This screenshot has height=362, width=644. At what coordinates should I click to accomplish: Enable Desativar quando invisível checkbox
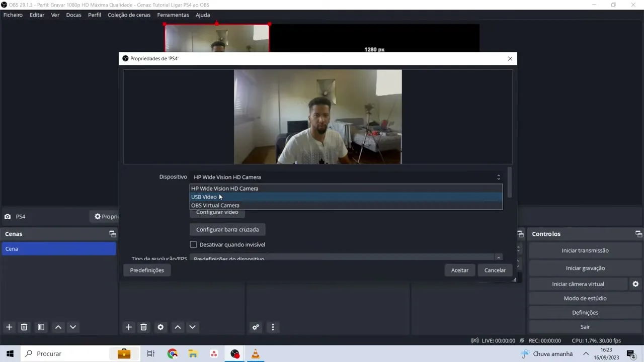[x=193, y=244]
